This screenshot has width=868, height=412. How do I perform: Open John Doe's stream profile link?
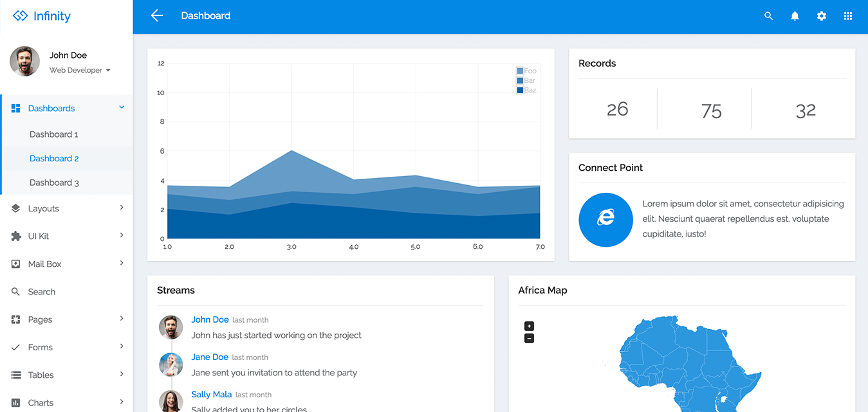pyautogui.click(x=210, y=319)
